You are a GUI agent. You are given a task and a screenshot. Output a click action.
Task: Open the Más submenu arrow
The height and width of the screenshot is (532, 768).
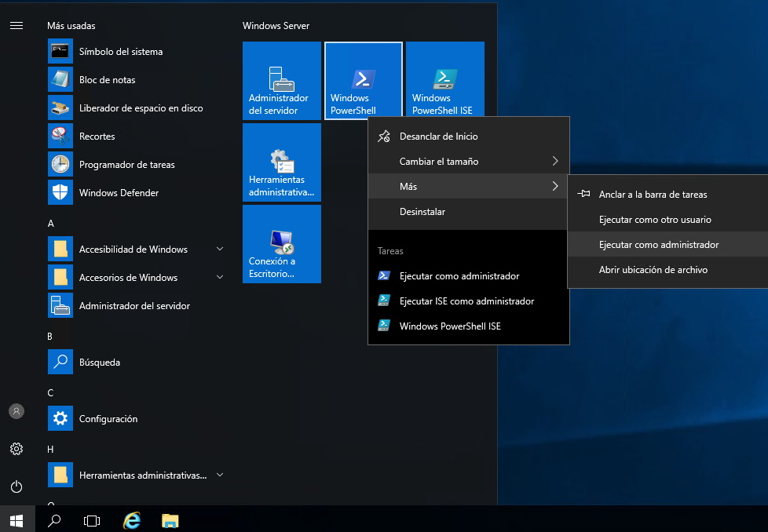(x=555, y=187)
